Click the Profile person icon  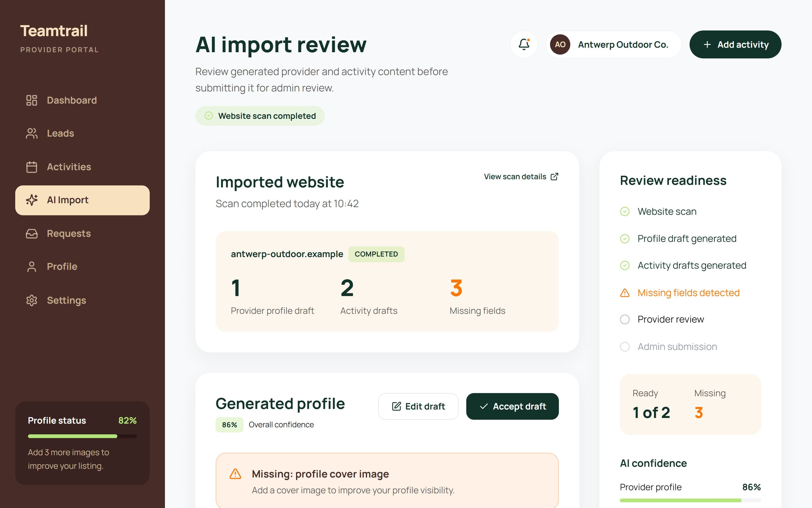(x=32, y=267)
